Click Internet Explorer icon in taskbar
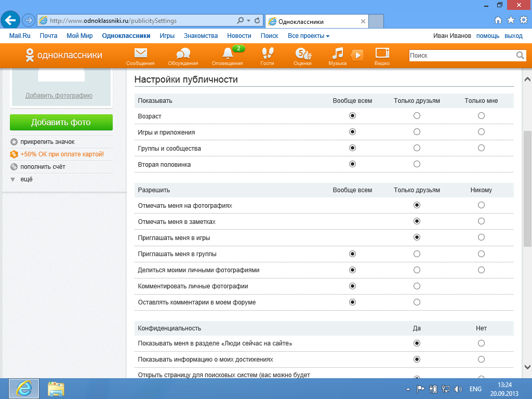Screen dimensions: 532x399 (x=24, y=389)
